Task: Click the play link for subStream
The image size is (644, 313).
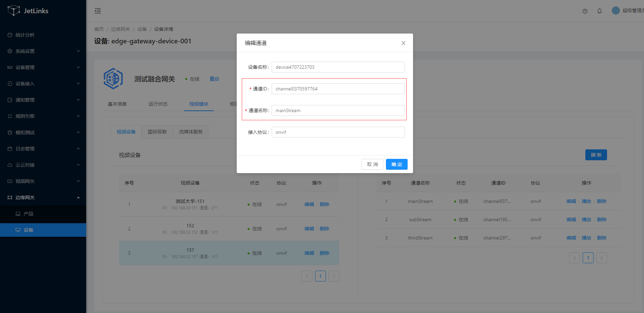Action: coord(586,220)
